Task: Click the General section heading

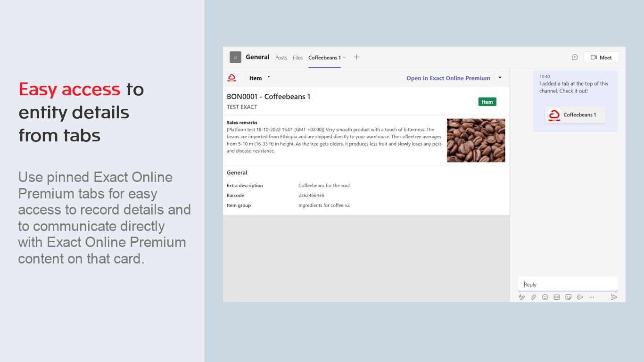Action: [237, 173]
